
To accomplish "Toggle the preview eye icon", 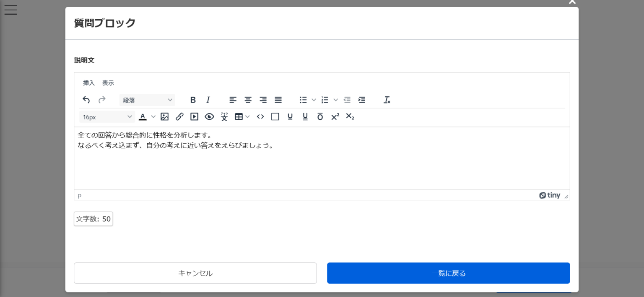I will 209,117.
